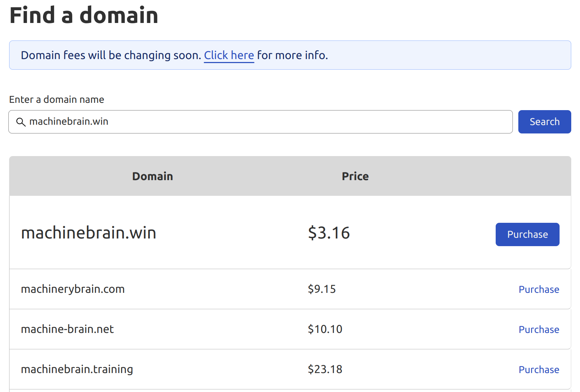Click the $23.18 price
This screenshot has width=580, height=392.
pyautogui.click(x=325, y=369)
